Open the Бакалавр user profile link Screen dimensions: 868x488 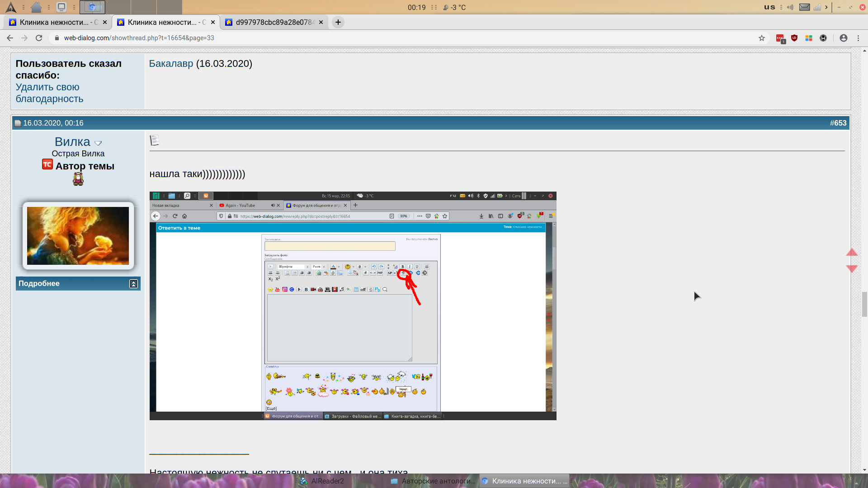(x=171, y=64)
